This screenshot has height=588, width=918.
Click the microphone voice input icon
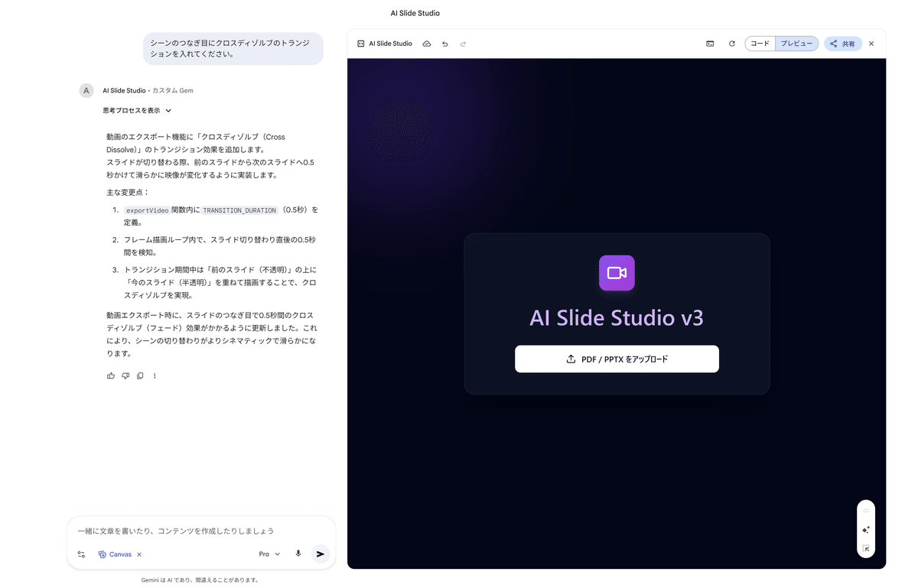(298, 554)
